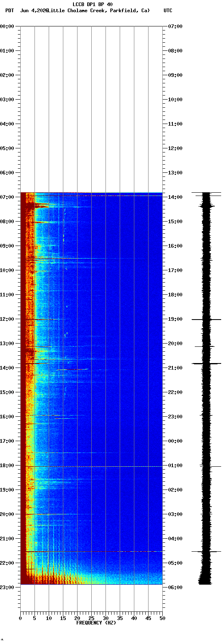Viewport: 224px width, 644px height.
Task: Click the '23:00' label on the PDT axis
Action: (x=7, y=587)
